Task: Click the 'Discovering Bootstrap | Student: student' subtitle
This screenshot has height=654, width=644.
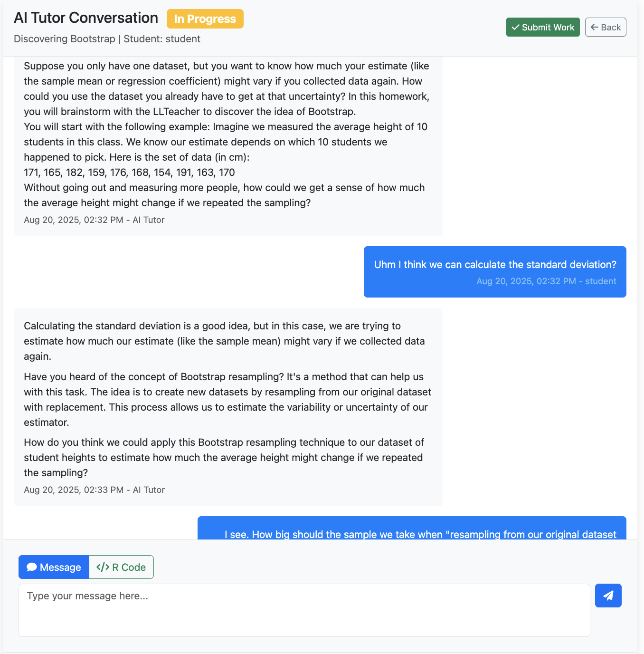Action: (x=107, y=39)
